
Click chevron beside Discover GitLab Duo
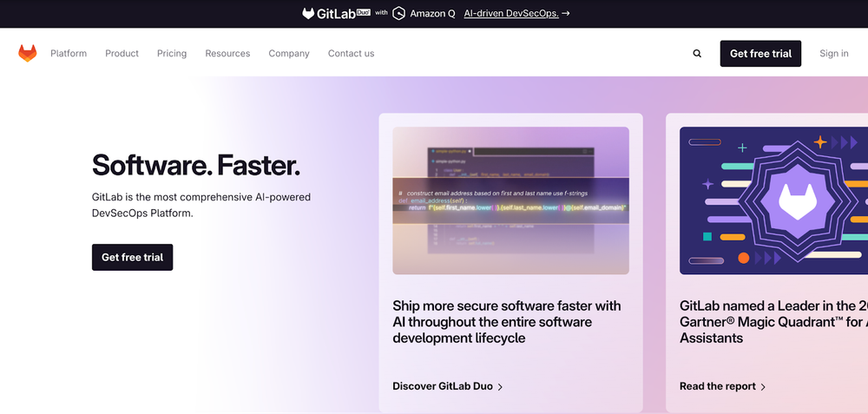pos(501,387)
